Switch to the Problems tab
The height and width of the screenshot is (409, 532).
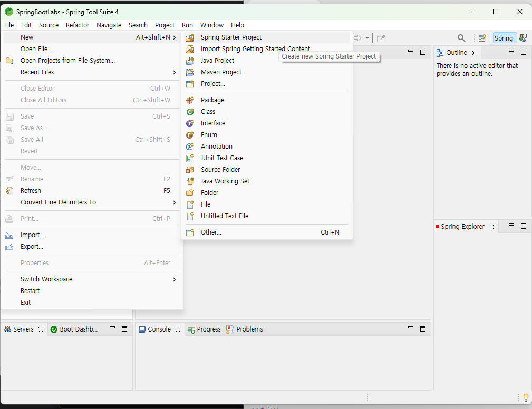click(x=245, y=329)
